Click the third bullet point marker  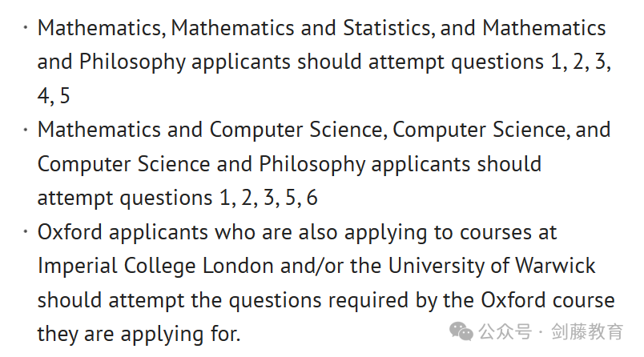coord(26,232)
